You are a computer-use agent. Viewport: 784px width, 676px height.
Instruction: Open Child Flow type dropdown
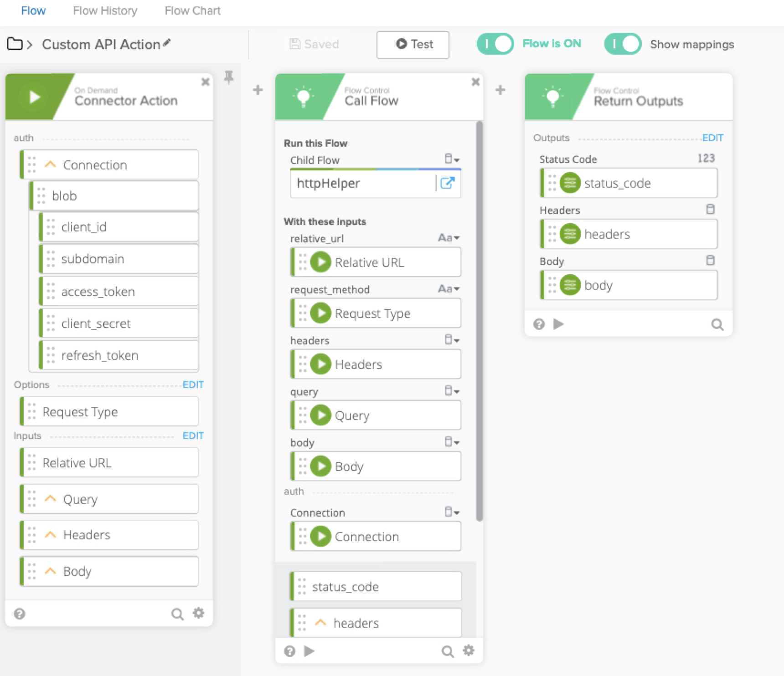[452, 159]
